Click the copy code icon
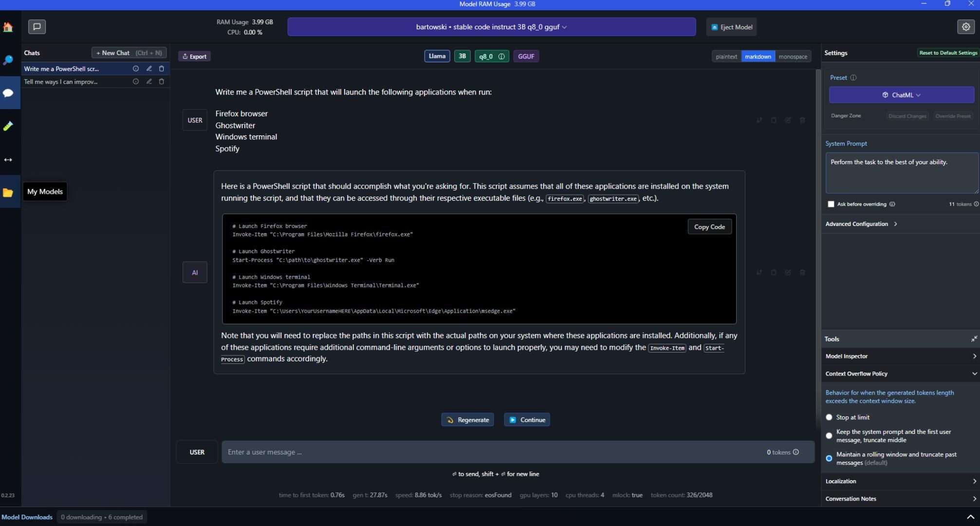Image resolution: width=980 pixels, height=526 pixels. [709, 226]
